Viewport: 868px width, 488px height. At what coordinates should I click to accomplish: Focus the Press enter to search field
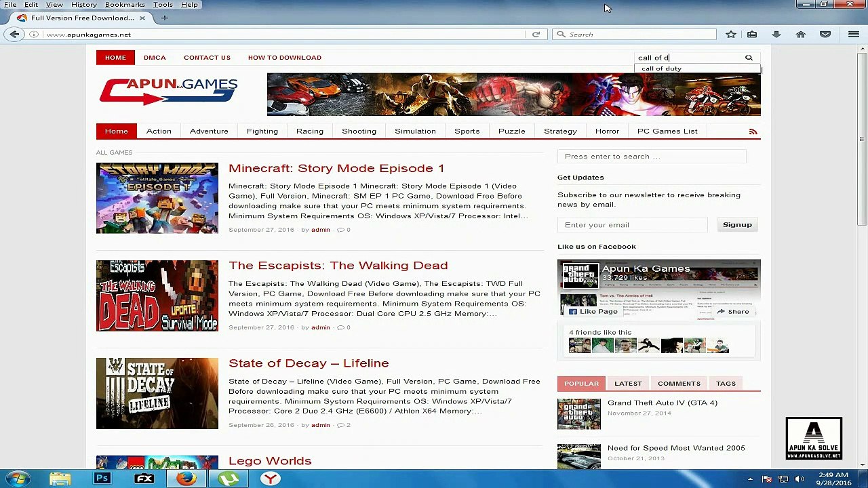coord(652,157)
